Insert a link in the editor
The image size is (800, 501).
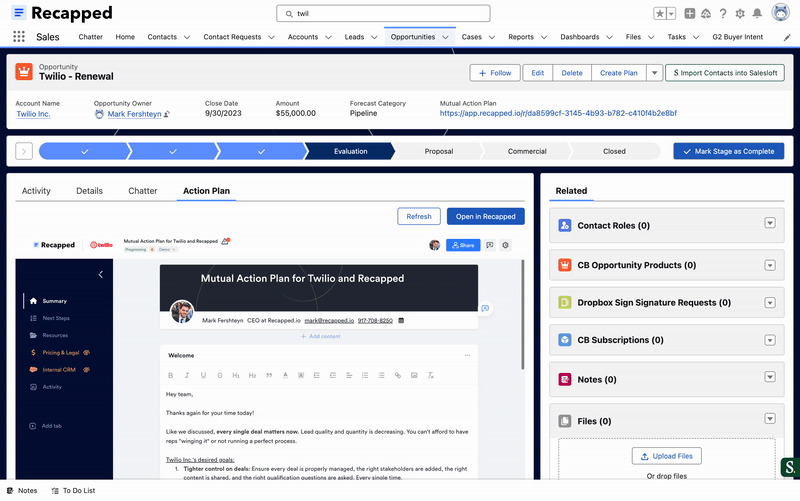397,375
